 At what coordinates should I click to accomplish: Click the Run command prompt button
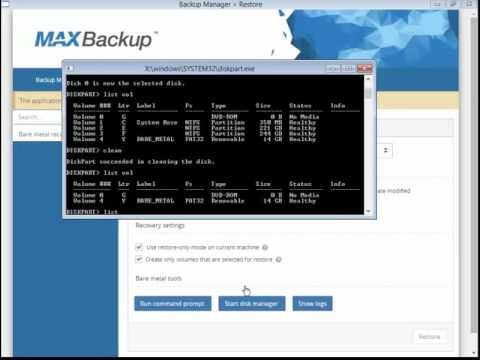tap(173, 303)
